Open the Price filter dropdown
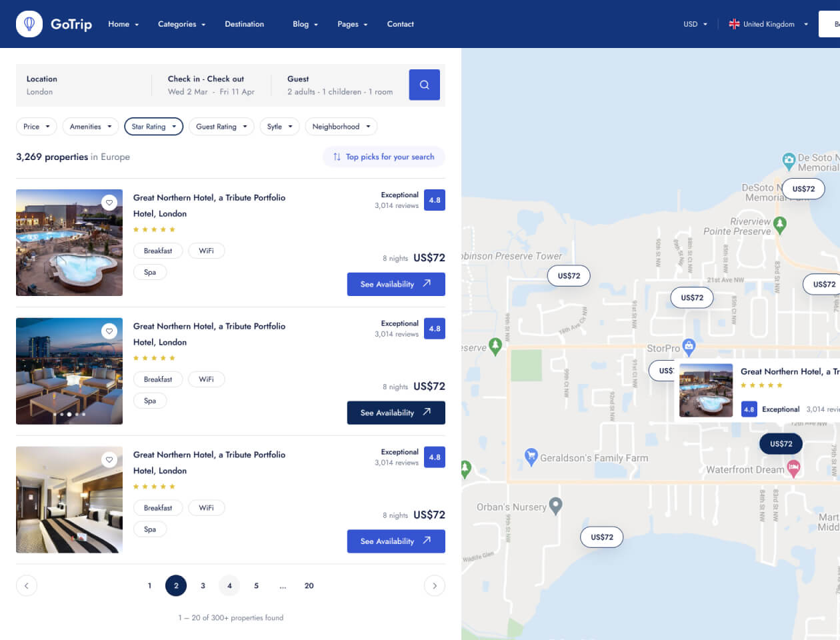Screen dimensions: 840x640 (x=37, y=127)
